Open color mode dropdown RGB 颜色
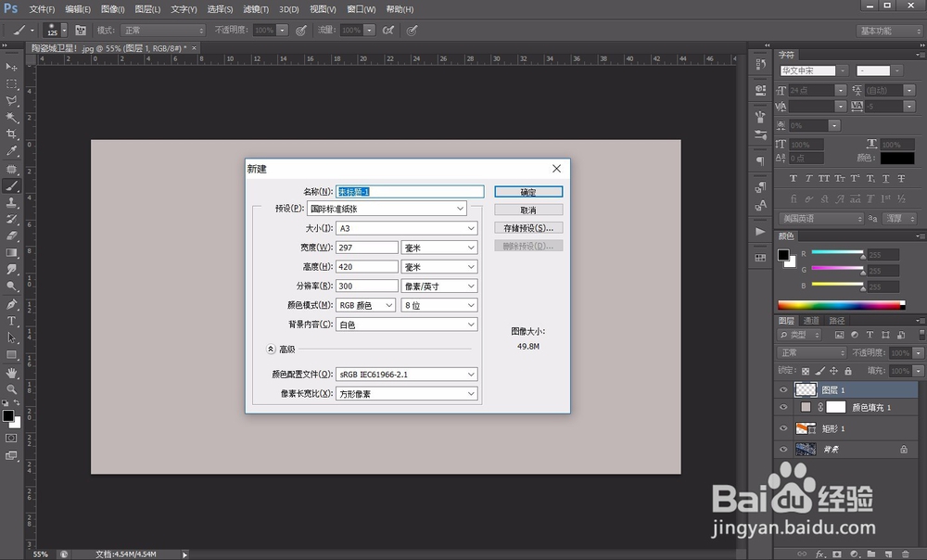Screen dimensions: 927x560 coord(366,305)
